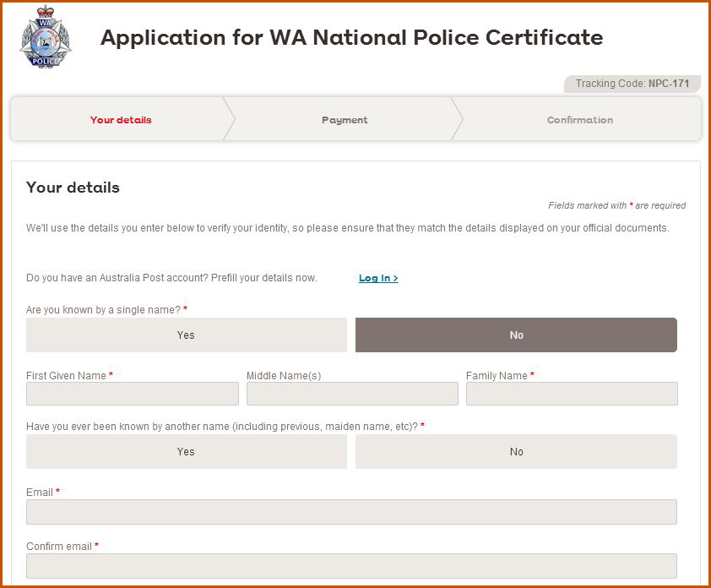Click the Tracking Code NPC-171 label

coord(632,84)
